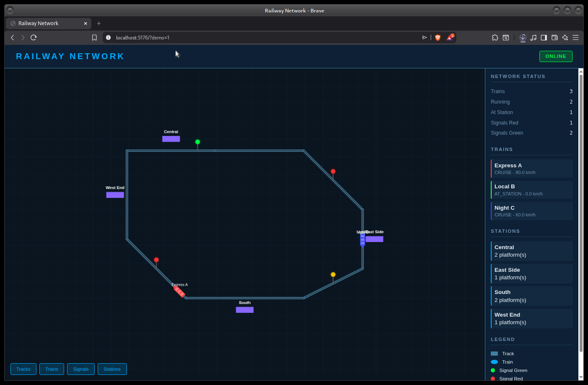The width and height of the screenshot is (588, 385).
Task: Toggle the Signals layer button
Action: tap(81, 369)
